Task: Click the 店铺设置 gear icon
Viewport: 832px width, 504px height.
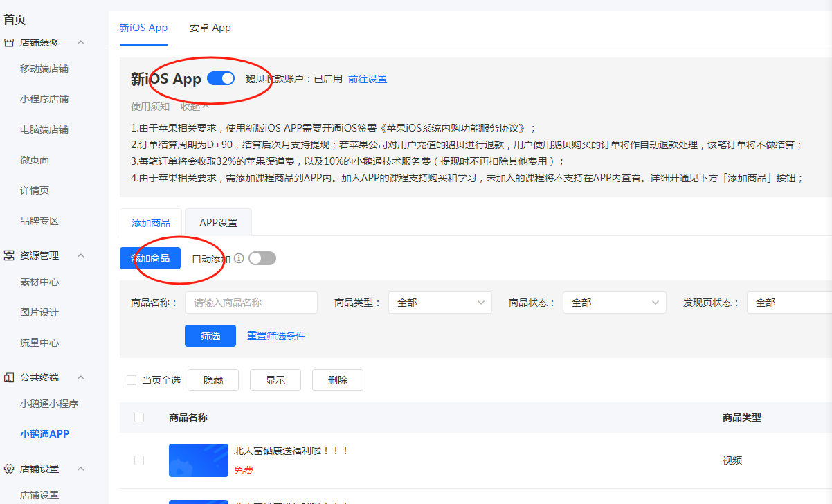Action: (x=9, y=469)
